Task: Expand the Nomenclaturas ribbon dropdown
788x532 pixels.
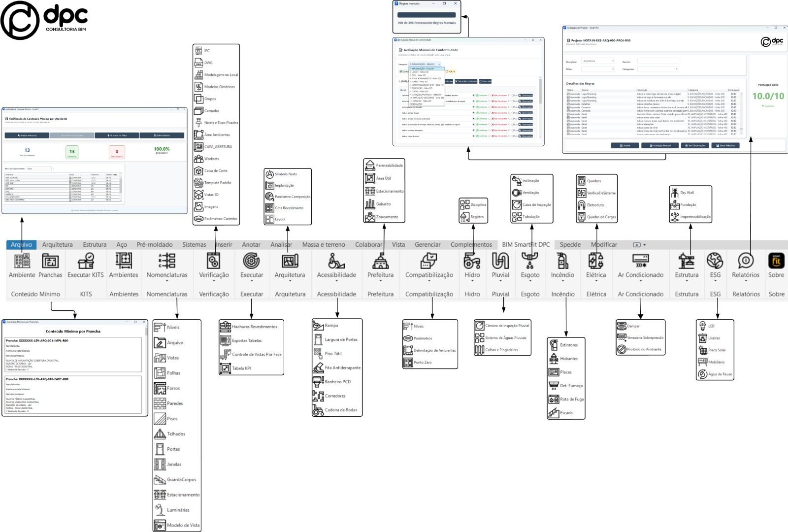Action: click(167, 281)
